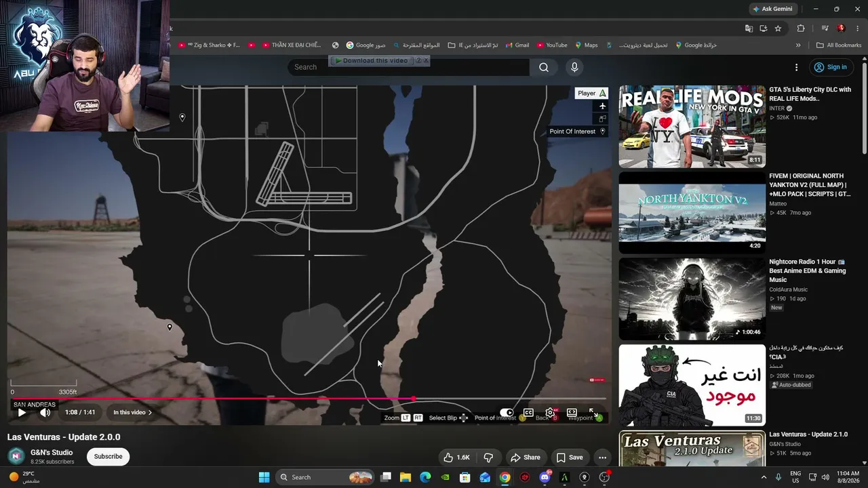Screen dimensions: 868x488
Task: Open G&N's Studio channel avatar
Action: tap(16, 456)
